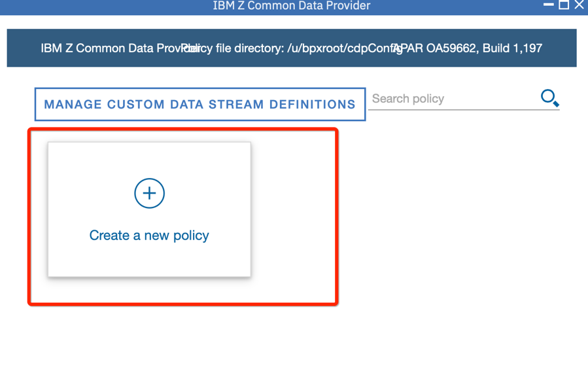Click the word 'MANAGE' on the outlined button
The width and height of the screenshot is (588, 369).
(73, 104)
